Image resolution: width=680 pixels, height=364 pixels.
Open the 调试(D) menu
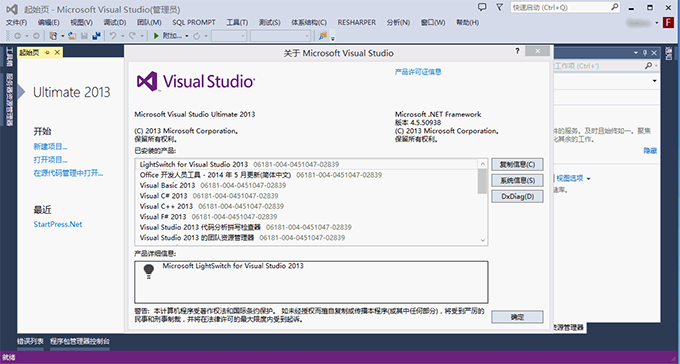click(114, 23)
